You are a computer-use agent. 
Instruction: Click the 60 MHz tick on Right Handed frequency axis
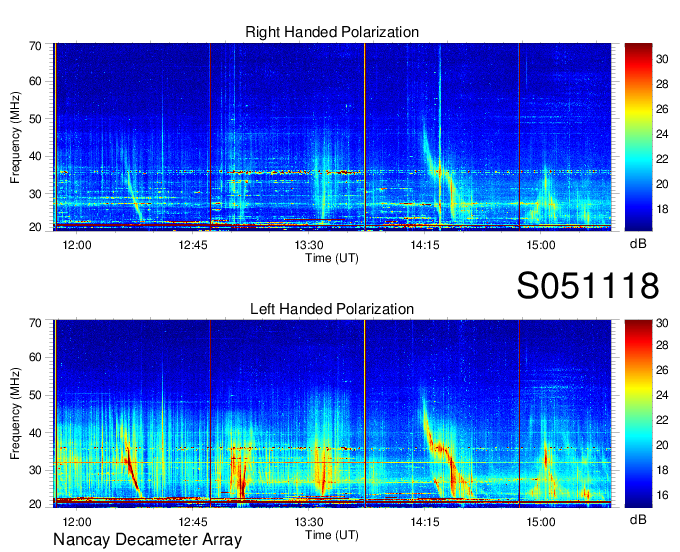pos(35,81)
